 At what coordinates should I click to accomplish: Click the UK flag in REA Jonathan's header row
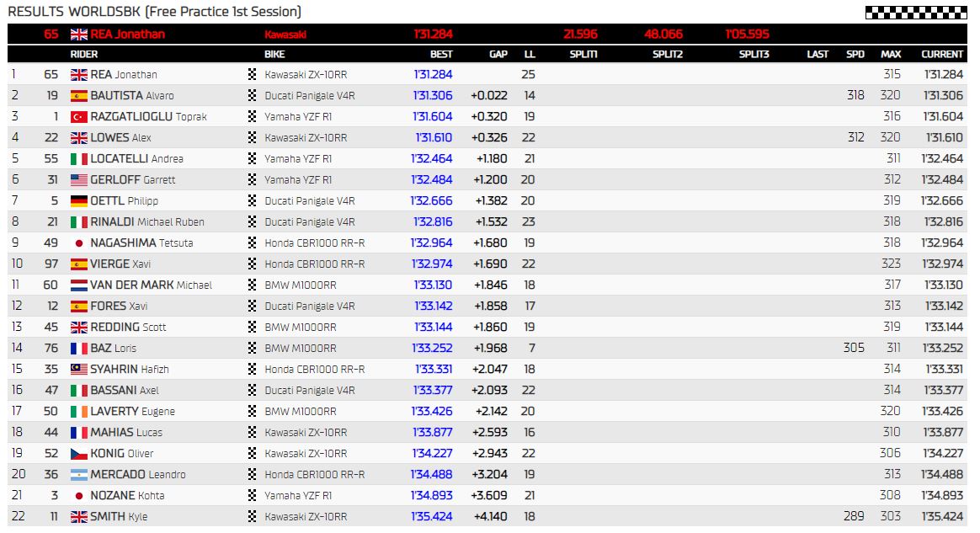[x=79, y=35]
